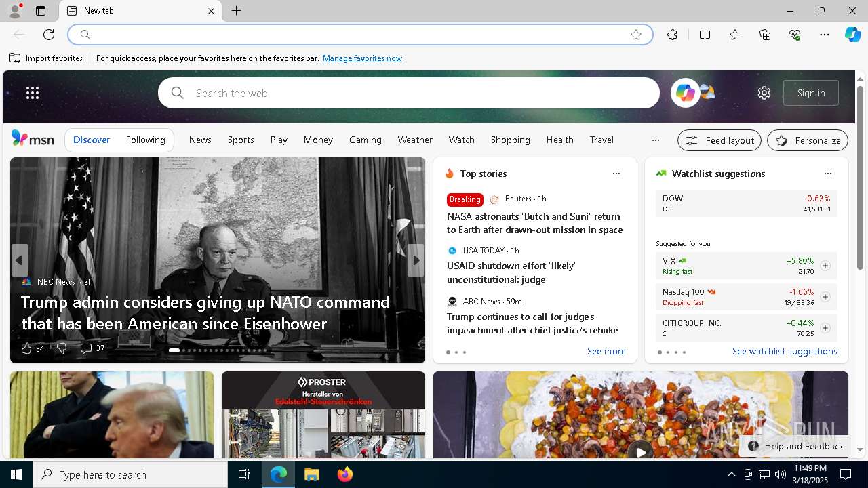Show hidden system tray icons

click(x=731, y=474)
